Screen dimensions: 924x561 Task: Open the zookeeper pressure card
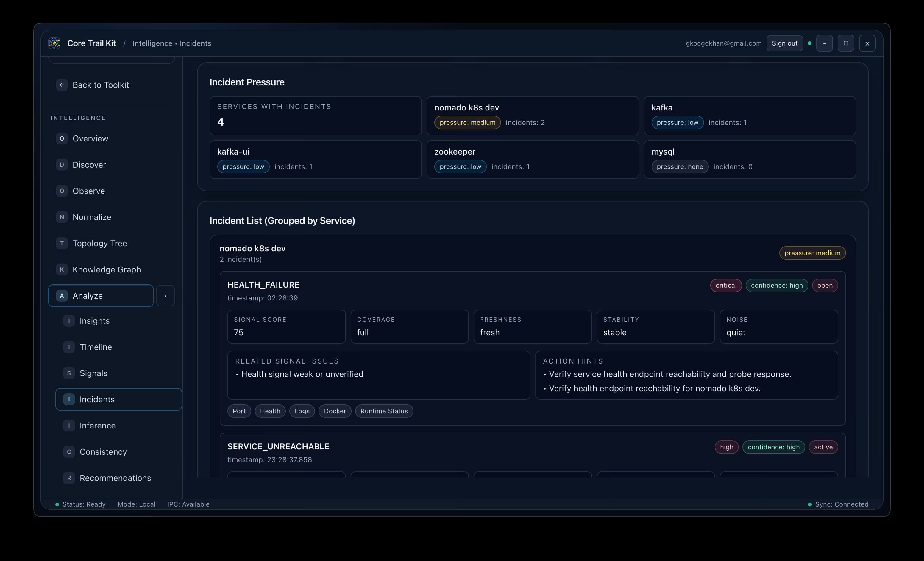point(533,159)
